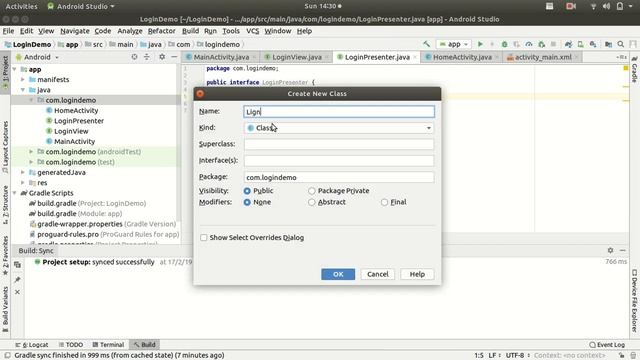
Task: Open the AVD Manager device icon
Action: (x=580, y=44)
